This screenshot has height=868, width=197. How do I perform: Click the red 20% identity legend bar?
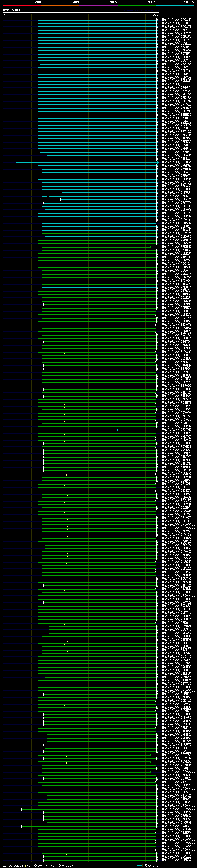click(x=22, y=6)
